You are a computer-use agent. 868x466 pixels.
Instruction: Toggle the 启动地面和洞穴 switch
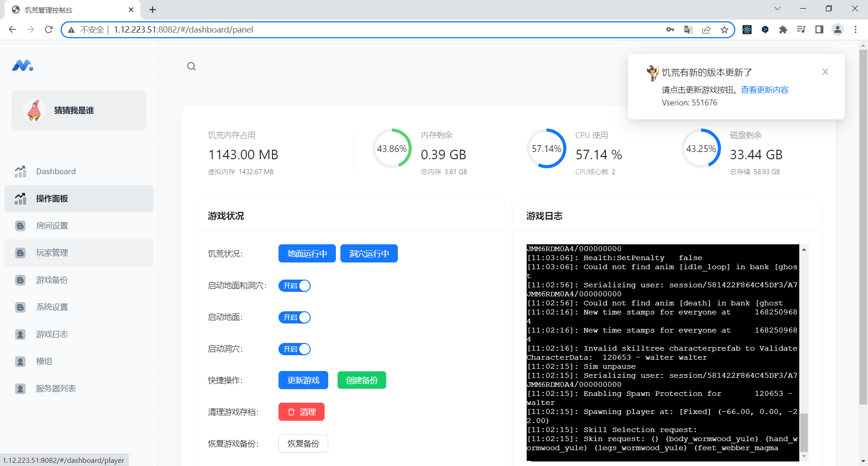tap(294, 286)
